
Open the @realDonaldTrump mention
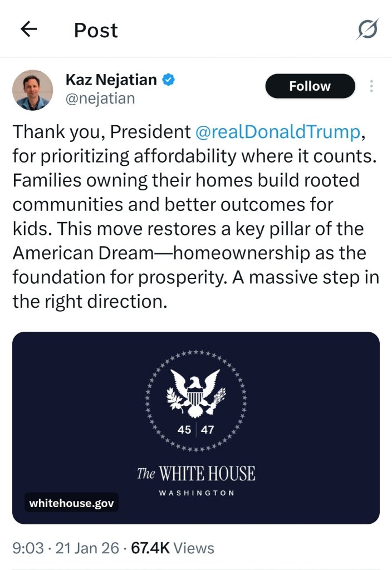[278, 131]
